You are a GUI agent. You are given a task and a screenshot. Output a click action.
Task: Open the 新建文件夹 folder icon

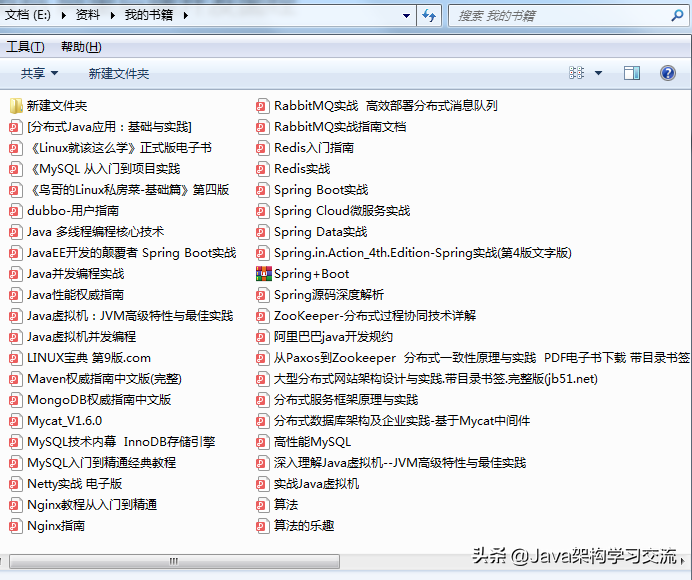16,106
